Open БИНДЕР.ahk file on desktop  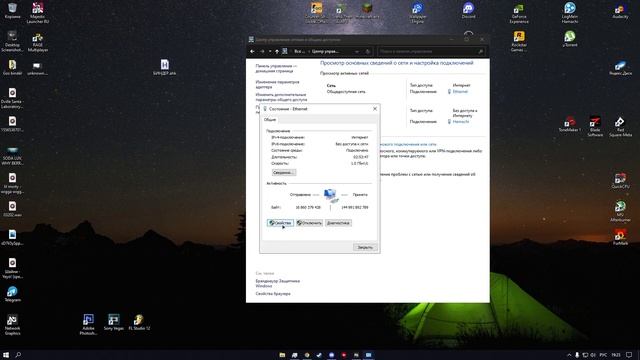click(164, 67)
